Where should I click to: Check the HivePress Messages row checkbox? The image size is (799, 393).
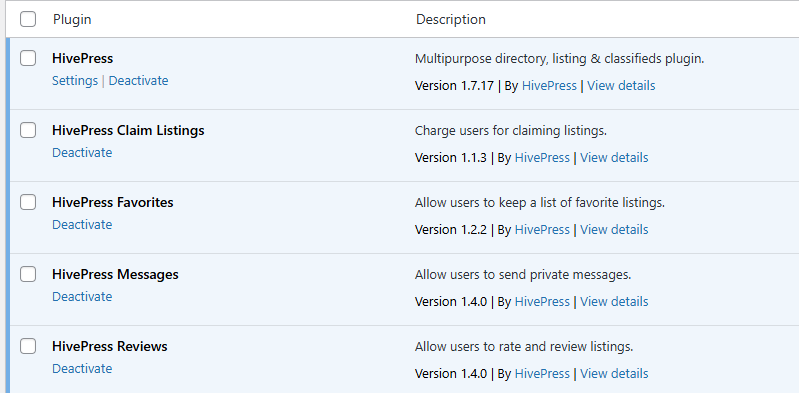pyautogui.click(x=28, y=274)
